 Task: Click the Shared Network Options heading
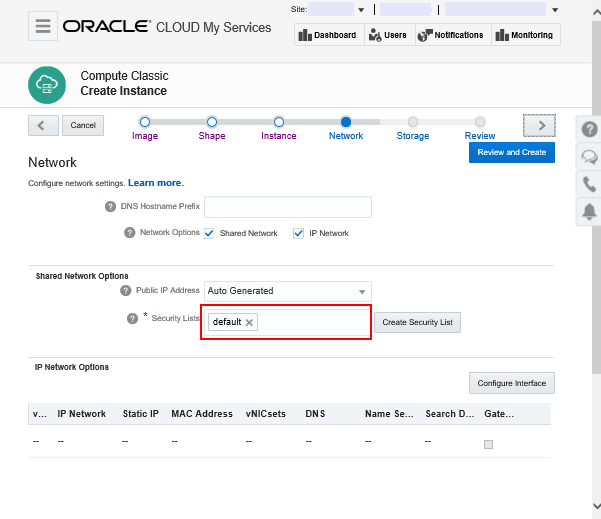pos(82,276)
